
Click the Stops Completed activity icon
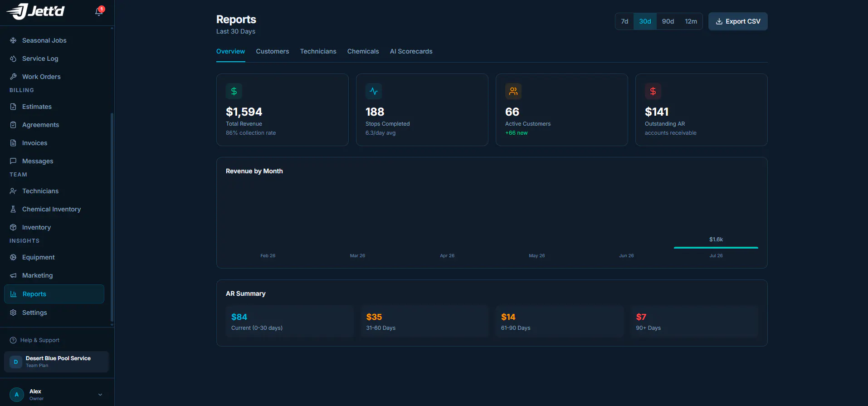coord(374,91)
